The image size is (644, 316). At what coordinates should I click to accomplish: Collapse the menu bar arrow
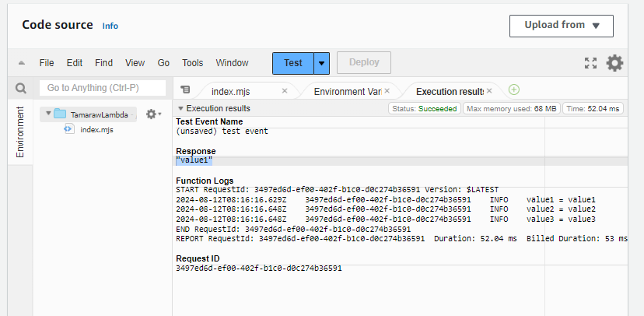tap(21, 63)
